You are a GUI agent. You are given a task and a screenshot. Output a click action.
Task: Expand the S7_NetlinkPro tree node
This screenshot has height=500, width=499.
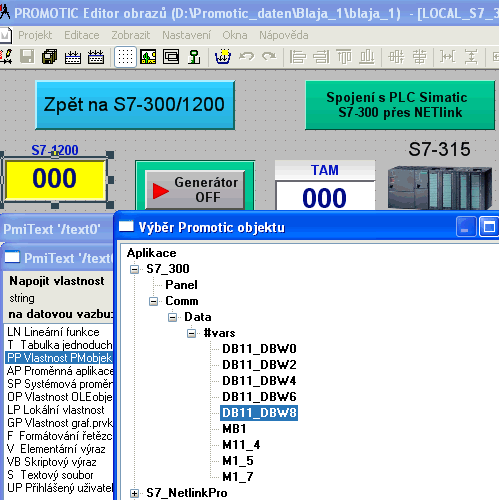pos(134,493)
